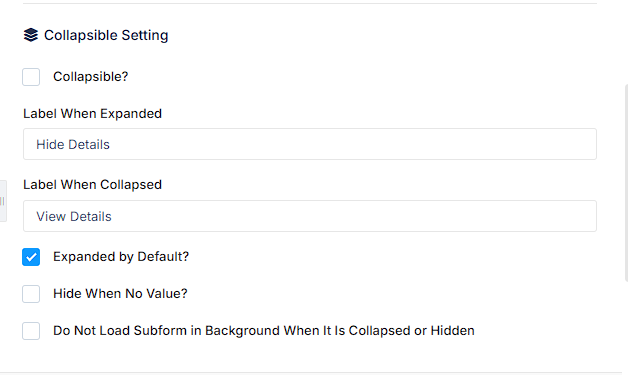Screen dimensions: 628x375
Task: Check the Do Not Load Subform in Background box
Action: 31,331
